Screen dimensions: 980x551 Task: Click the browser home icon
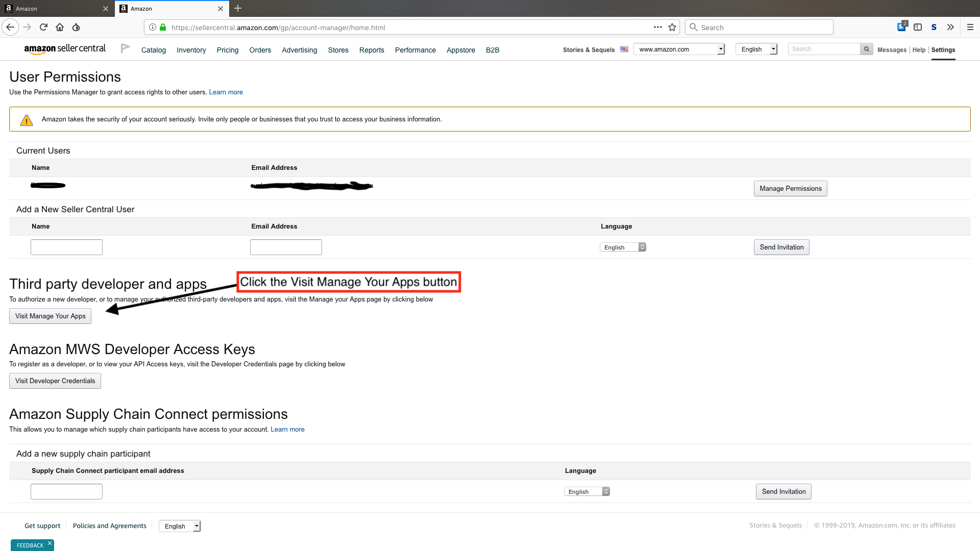(60, 28)
